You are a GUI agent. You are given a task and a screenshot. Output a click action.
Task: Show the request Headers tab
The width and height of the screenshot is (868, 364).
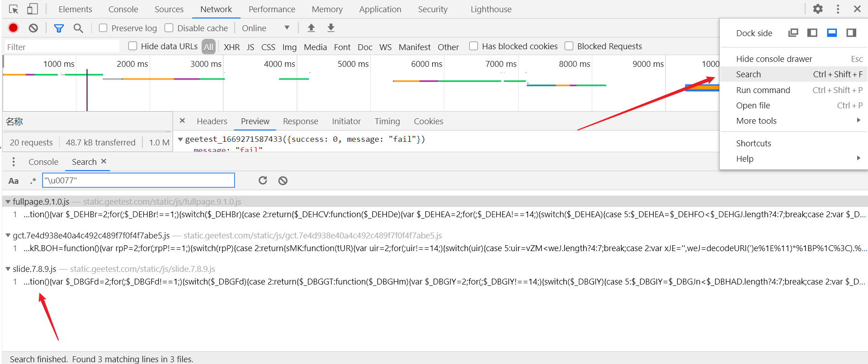coord(212,121)
